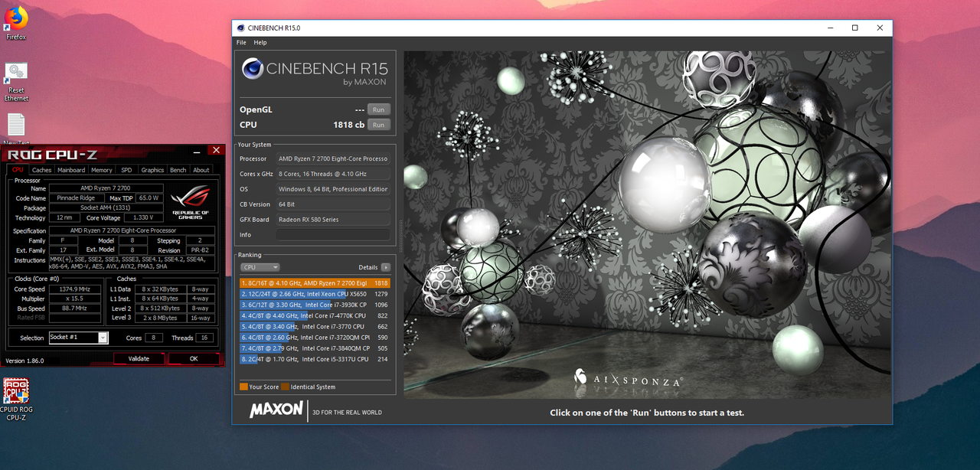Click the Package value Socket AM4 (1331)

106,208
